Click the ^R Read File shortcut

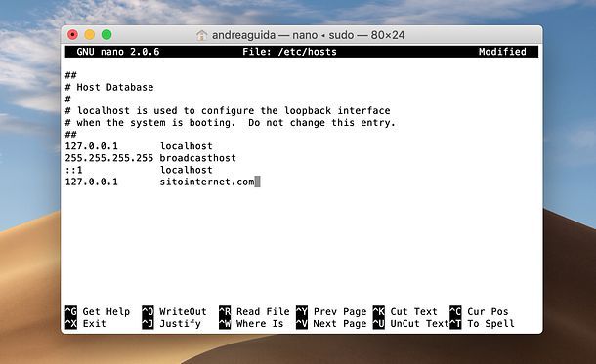[254, 311]
